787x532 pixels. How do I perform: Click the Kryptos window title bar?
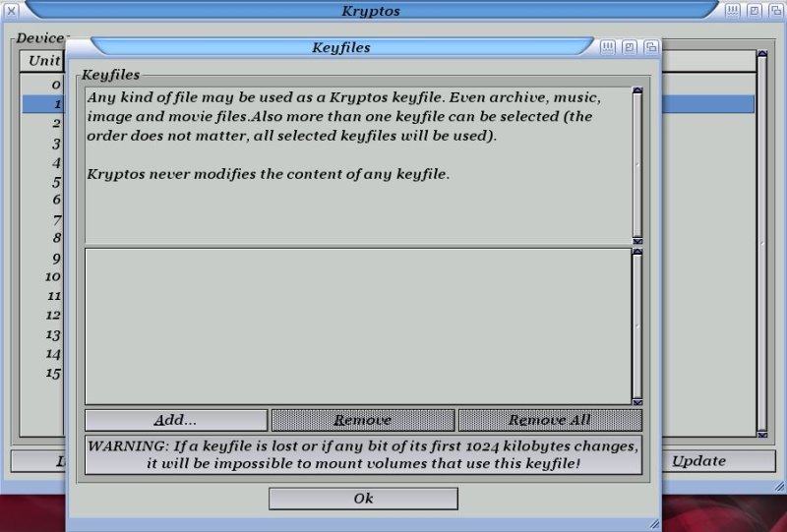pyautogui.click(x=371, y=11)
